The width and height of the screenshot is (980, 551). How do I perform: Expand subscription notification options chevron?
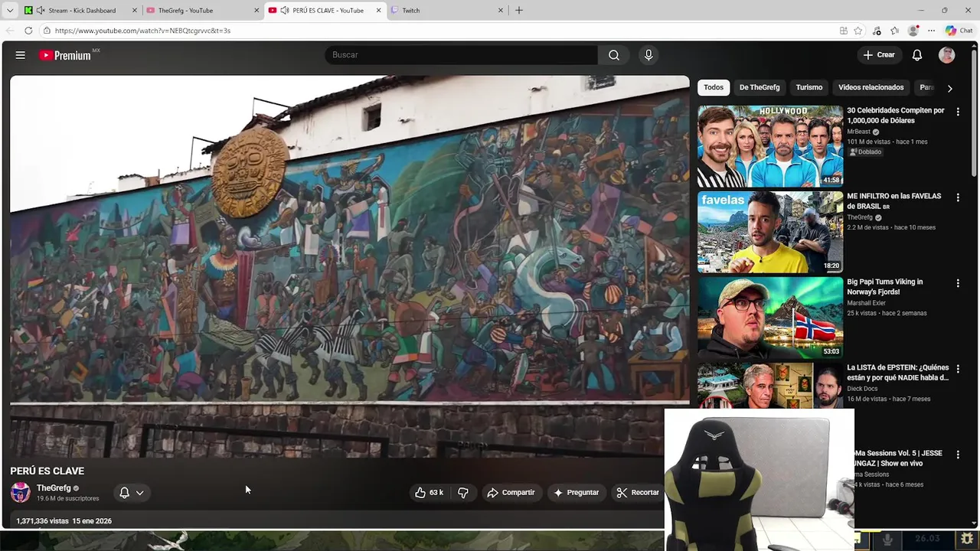[x=139, y=493]
